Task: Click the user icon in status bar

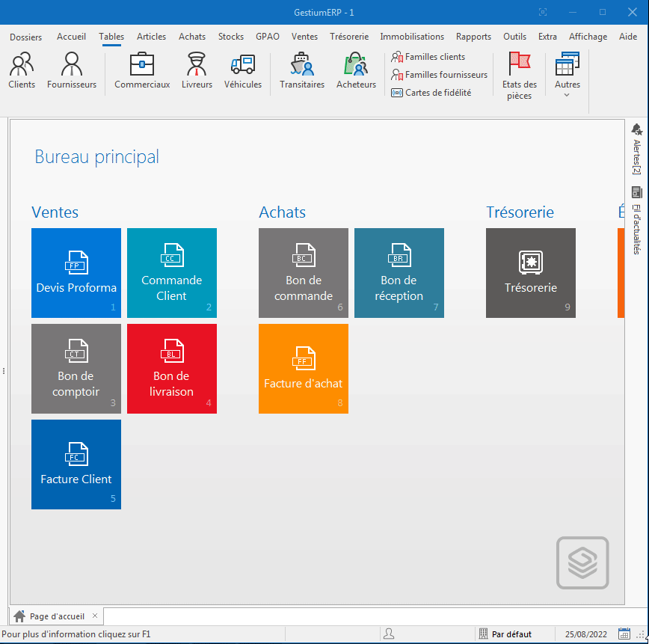Action: 389,634
